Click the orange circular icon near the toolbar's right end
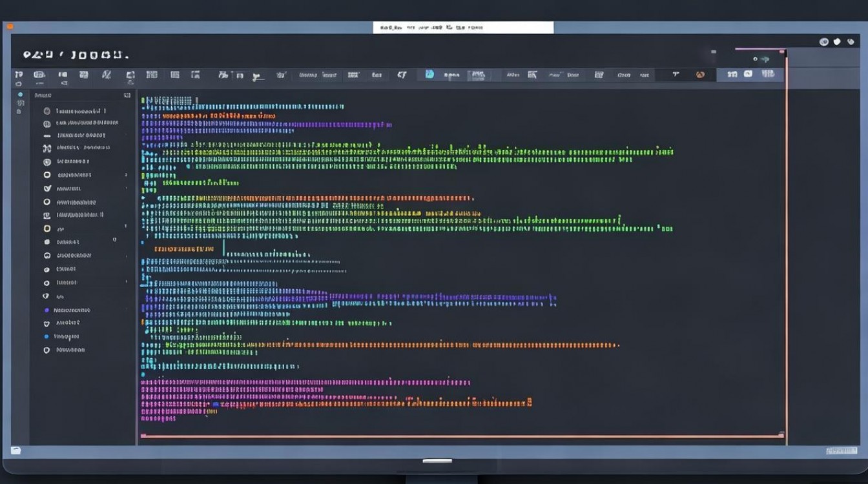Image resolution: width=868 pixels, height=484 pixels. pos(699,75)
